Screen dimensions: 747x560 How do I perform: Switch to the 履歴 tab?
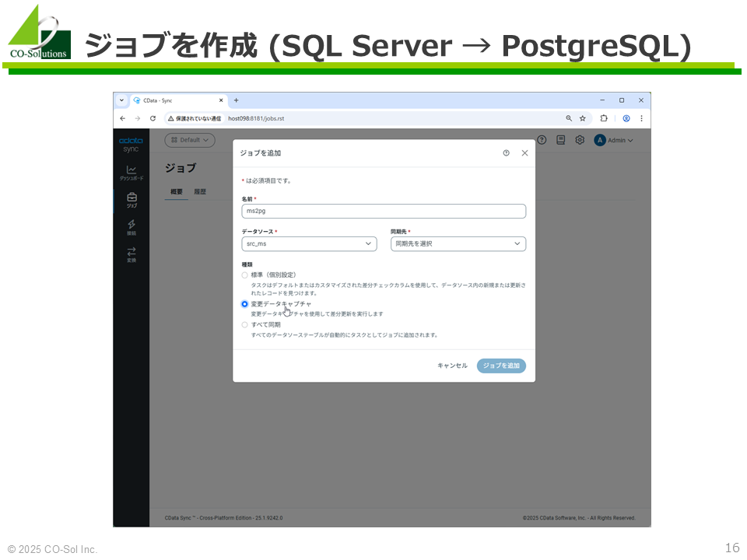click(x=200, y=191)
